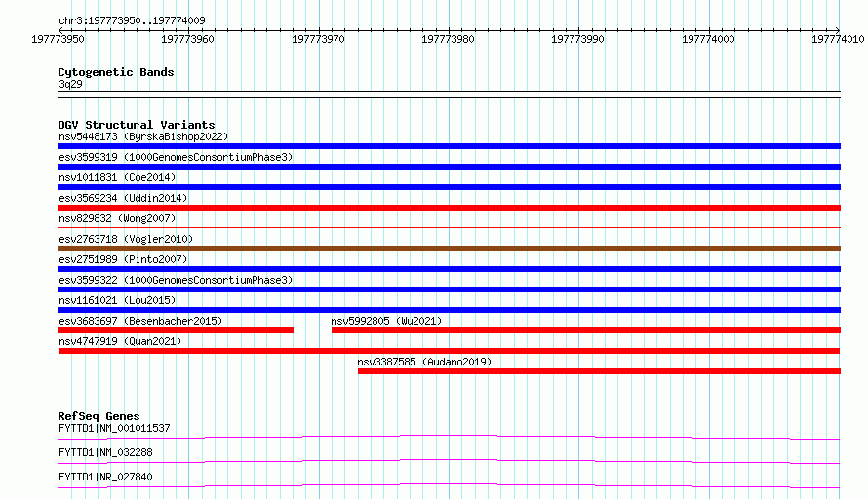The image size is (868, 499).
Task: Click the esv2751989 (Pinto2007) label
Action: click(123, 259)
